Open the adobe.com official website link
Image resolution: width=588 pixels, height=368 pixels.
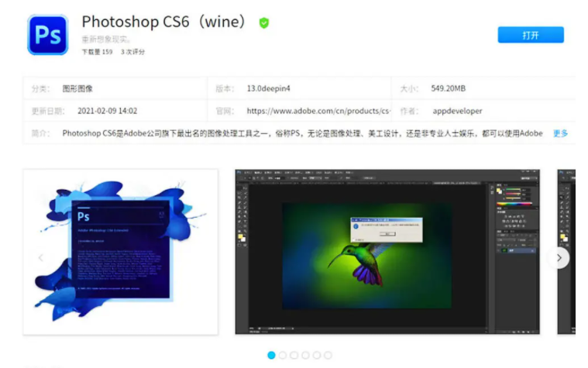(x=318, y=111)
